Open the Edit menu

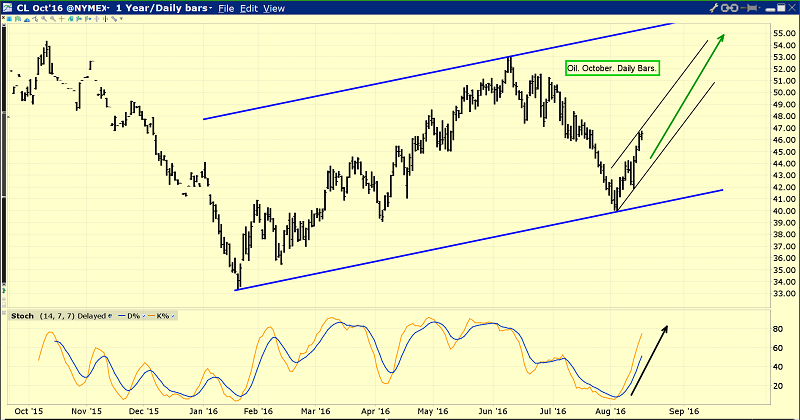[x=249, y=8]
